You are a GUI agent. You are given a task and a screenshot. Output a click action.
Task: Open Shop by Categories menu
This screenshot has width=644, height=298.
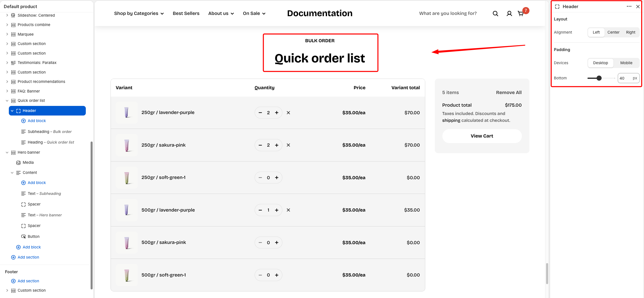pos(139,13)
